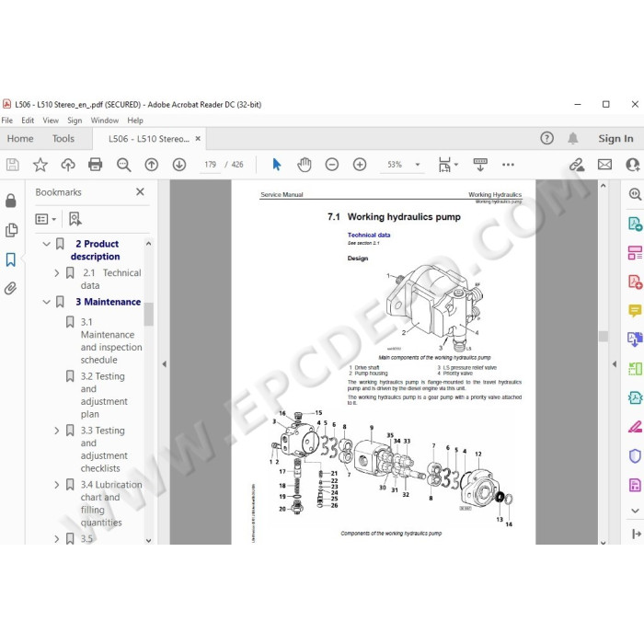Open the View menu
This screenshot has height=644, width=644.
click(51, 121)
